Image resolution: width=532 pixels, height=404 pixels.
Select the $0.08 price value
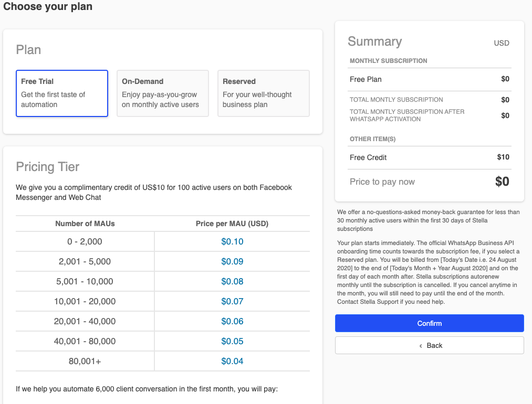[x=232, y=282]
